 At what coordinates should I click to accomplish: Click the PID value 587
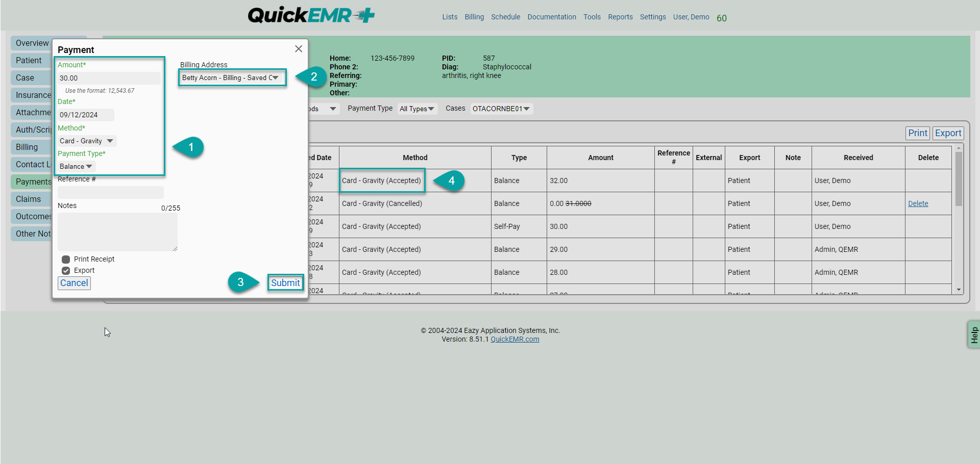click(489, 58)
